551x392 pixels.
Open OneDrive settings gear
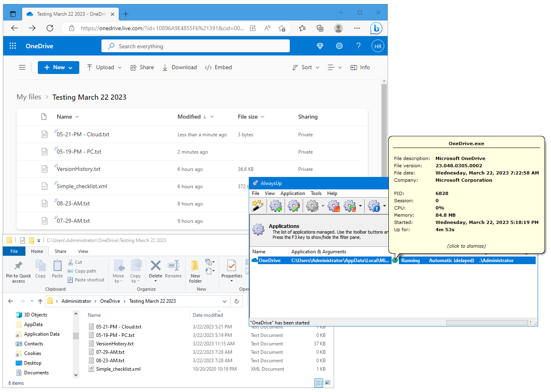tap(339, 46)
